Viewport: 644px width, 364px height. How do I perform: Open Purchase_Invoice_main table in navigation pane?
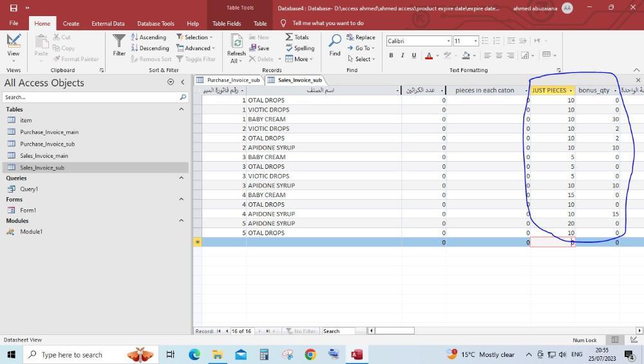click(49, 132)
